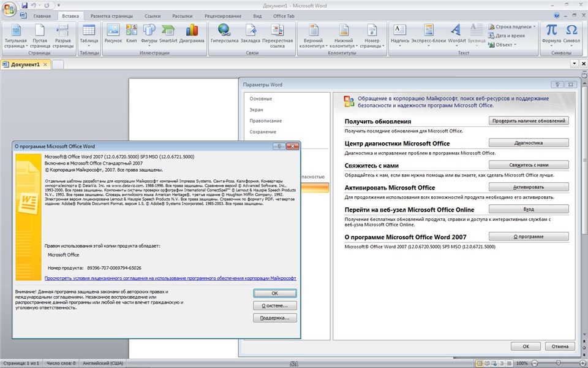
Task: Insert WordArt text
Action: (456, 36)
